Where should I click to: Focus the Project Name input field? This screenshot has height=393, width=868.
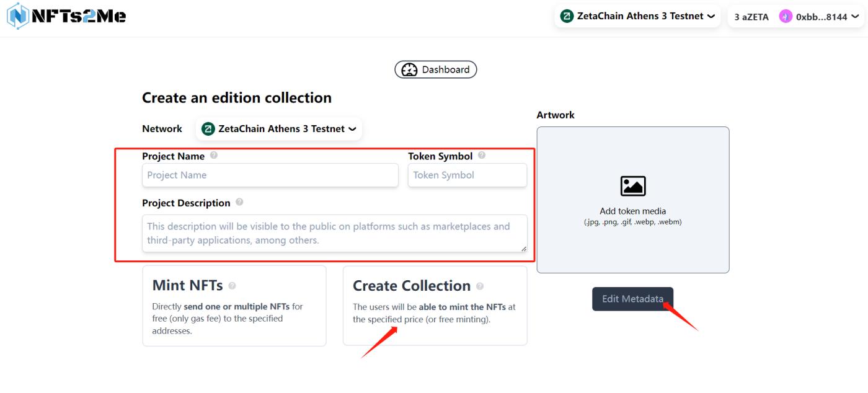click(270, 175)
